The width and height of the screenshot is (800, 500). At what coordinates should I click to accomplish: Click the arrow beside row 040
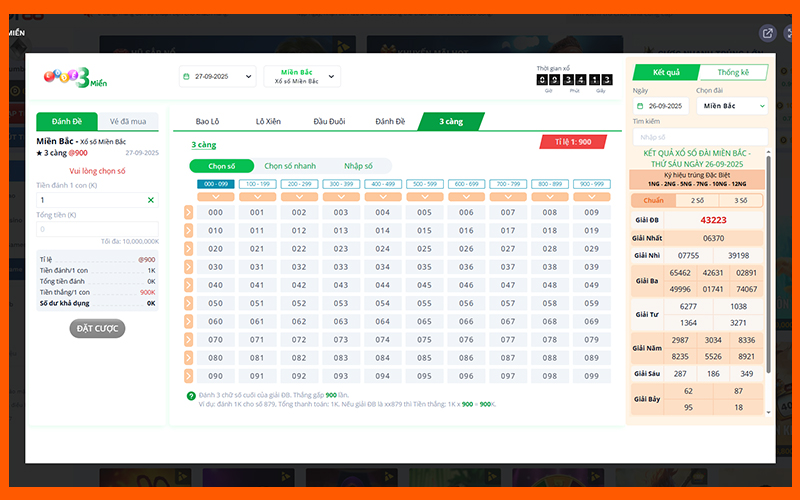tap(188, 285)
